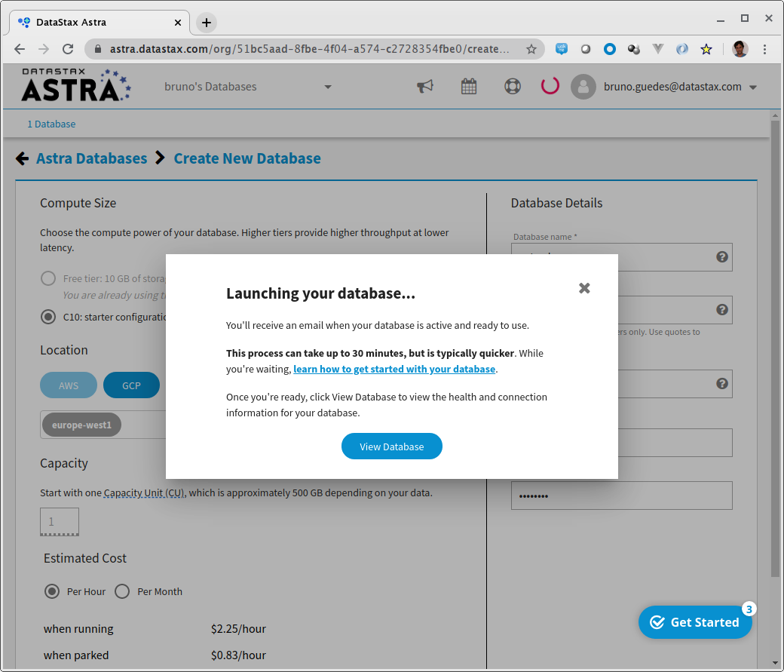This screenshot has width=784, height=672.
Task: Select Per Hour cost radio button
Action: point(52,591)
